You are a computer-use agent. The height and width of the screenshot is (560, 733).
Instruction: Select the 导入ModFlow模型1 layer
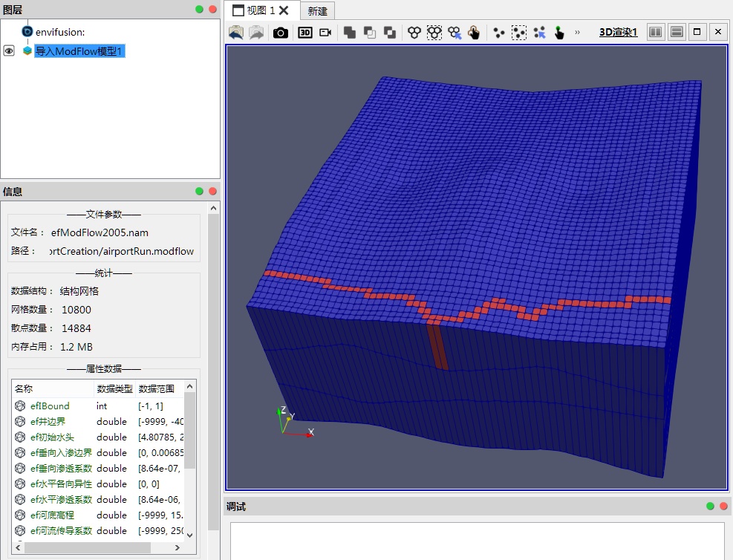pyautogui.click(x=79, y=51)
